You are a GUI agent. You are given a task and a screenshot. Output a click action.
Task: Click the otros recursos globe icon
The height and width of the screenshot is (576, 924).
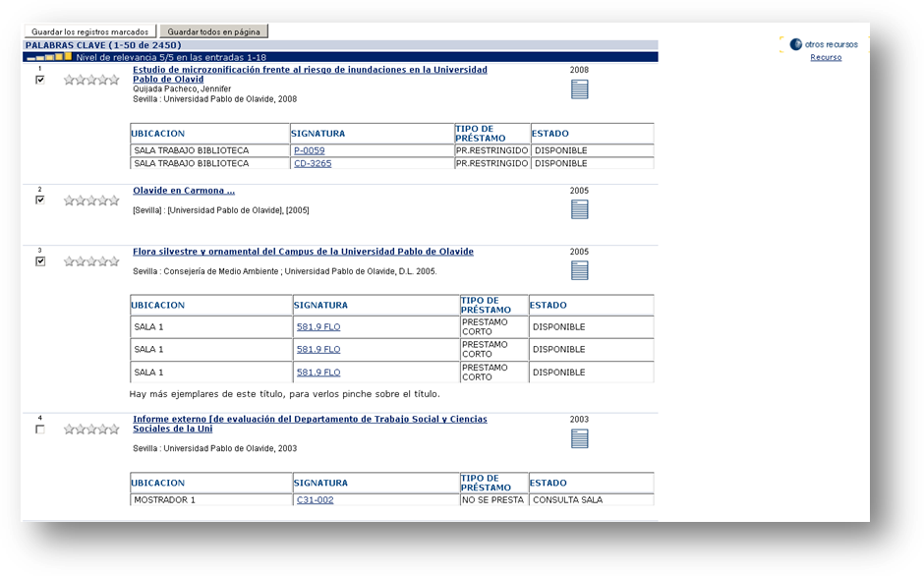[x=795, y=44]
